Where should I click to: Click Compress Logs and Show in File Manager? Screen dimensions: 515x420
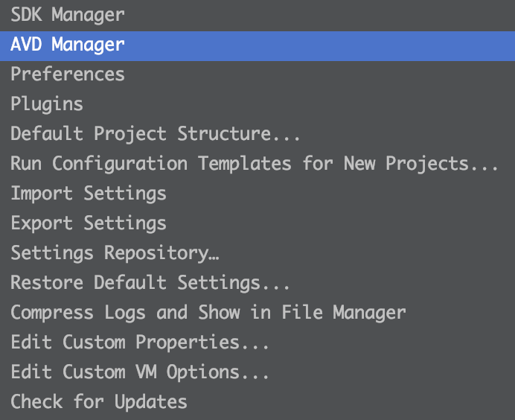[257, 313]
